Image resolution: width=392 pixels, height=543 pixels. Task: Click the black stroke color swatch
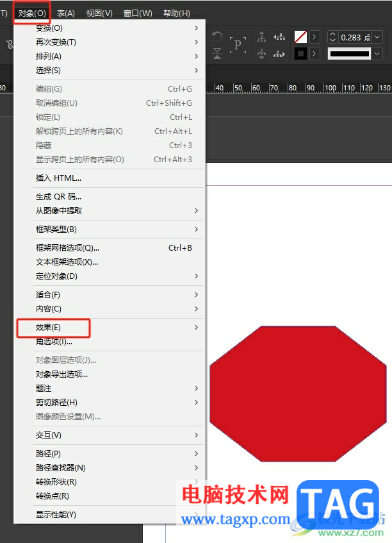point(300,54)
